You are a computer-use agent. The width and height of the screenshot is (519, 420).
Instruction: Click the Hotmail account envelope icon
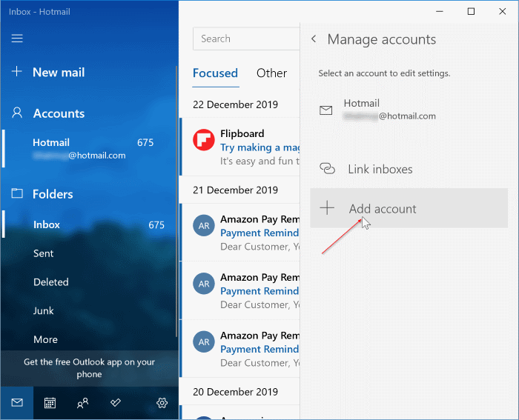[325, 110]
